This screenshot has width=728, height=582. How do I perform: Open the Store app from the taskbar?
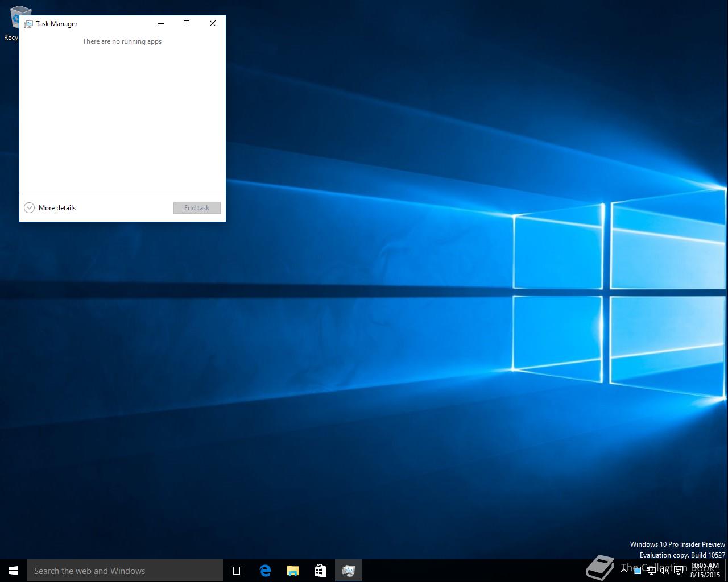(x=321, y=571)
